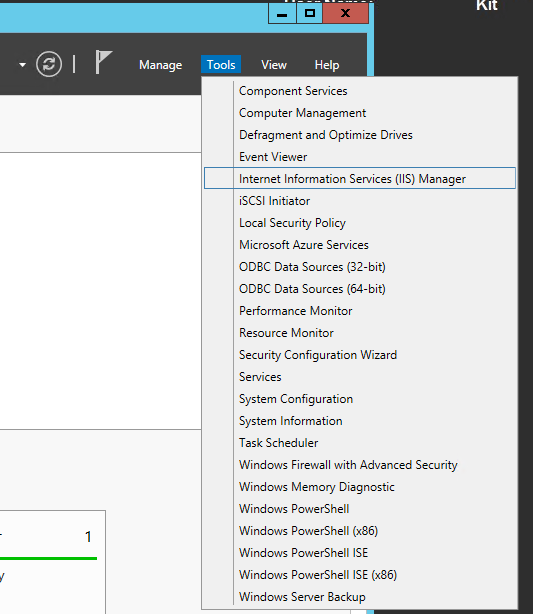Select Local Security Policy
This screenshot has height=614, width=533.
[x=360, y=223]
